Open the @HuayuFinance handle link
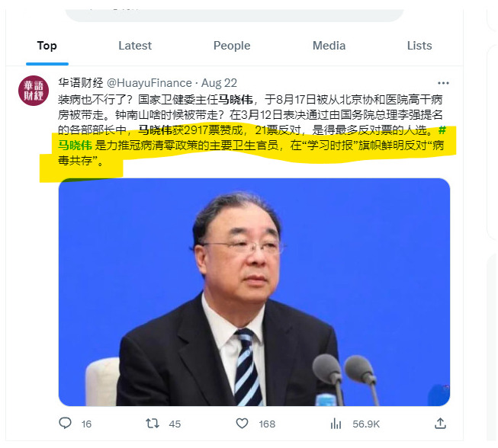The image size is (498, 448). (149, 83)
